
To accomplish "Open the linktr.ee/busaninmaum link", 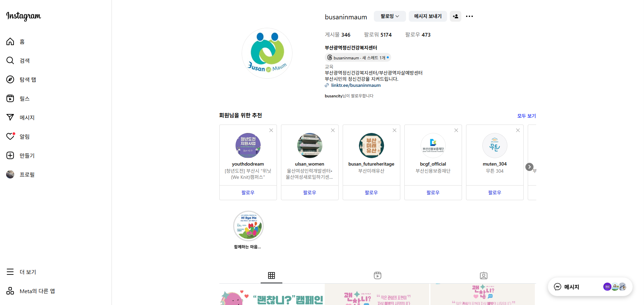I will click(x=356, y=85).
